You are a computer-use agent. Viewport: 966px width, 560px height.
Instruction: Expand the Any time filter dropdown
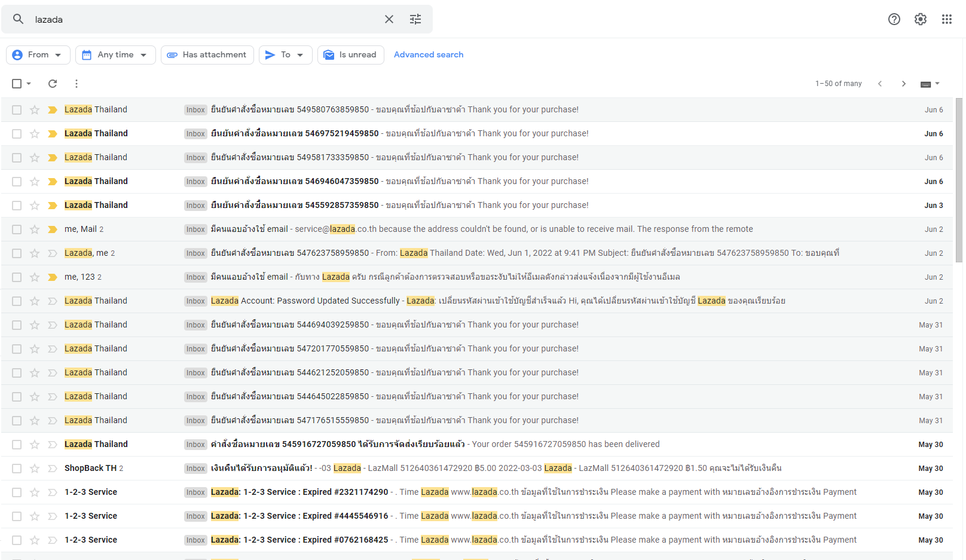(115, 55)
